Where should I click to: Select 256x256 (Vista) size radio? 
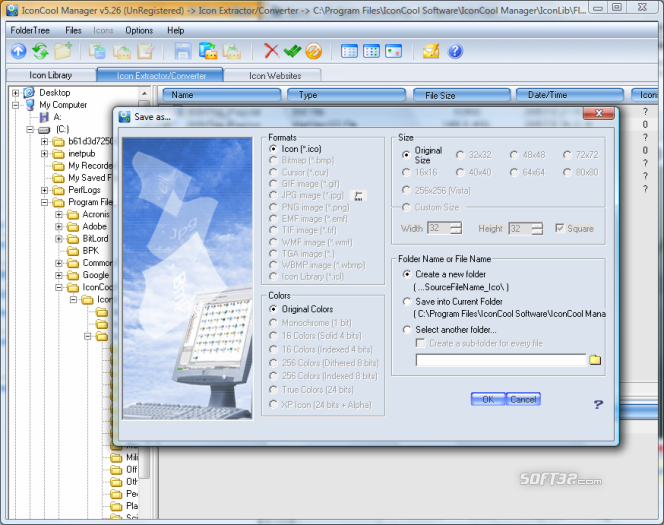pos(406,191)
